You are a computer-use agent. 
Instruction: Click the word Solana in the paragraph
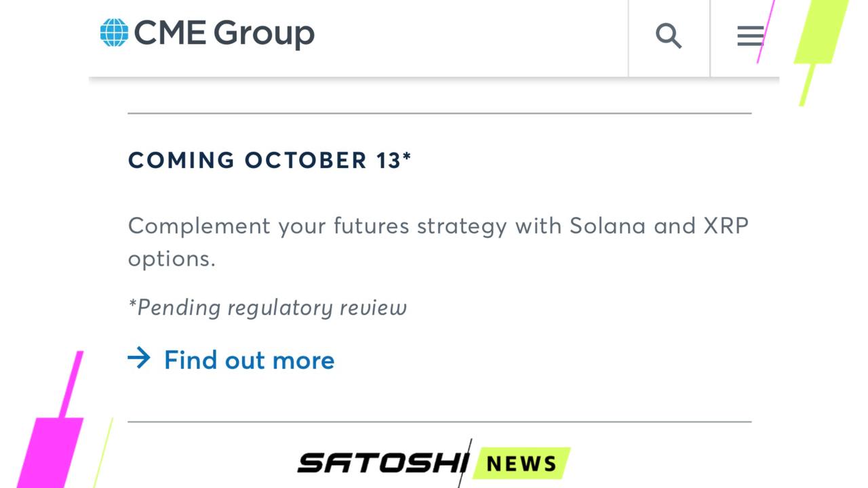[607, 226]
